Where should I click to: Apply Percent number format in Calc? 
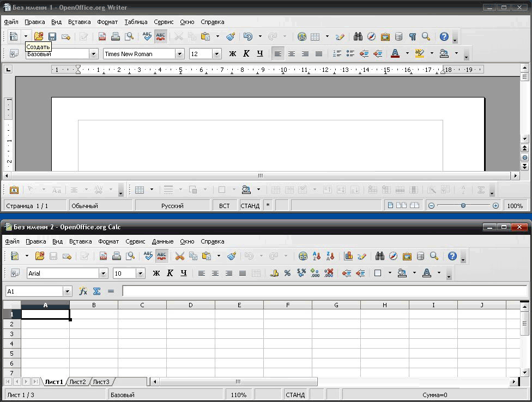pyautogui.click(x=287, y=273)
